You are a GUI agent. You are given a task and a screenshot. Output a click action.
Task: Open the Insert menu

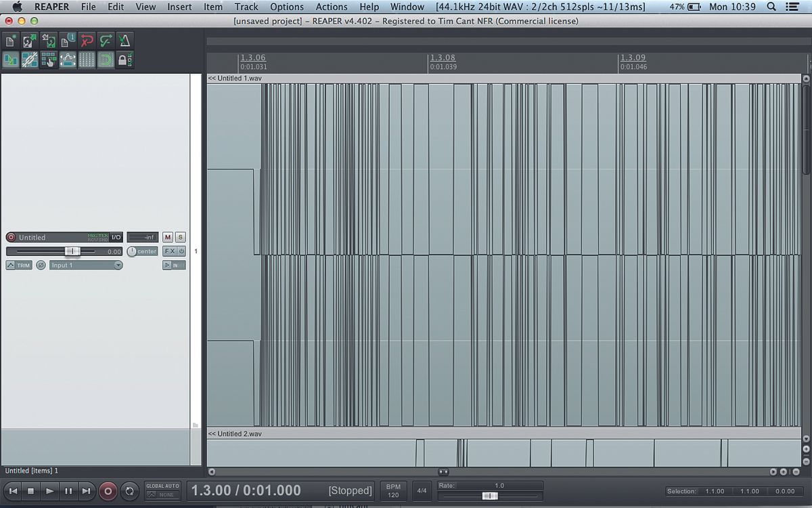179,7
